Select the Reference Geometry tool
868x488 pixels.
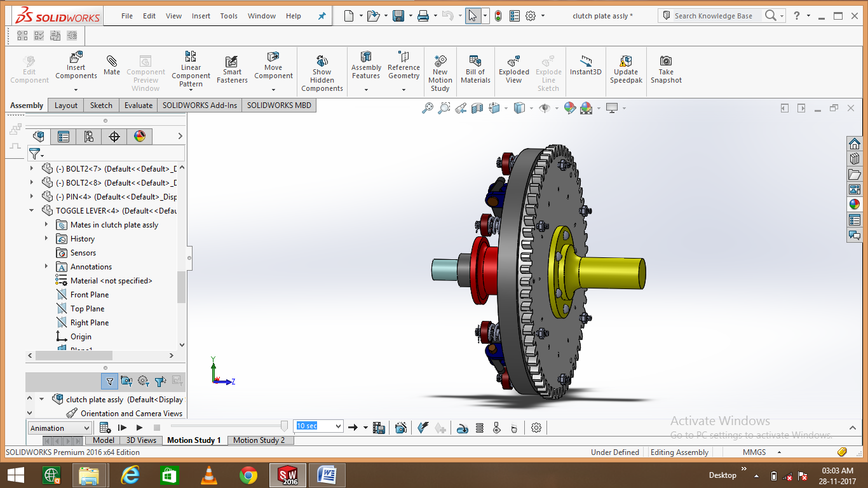tap(403, 67)
